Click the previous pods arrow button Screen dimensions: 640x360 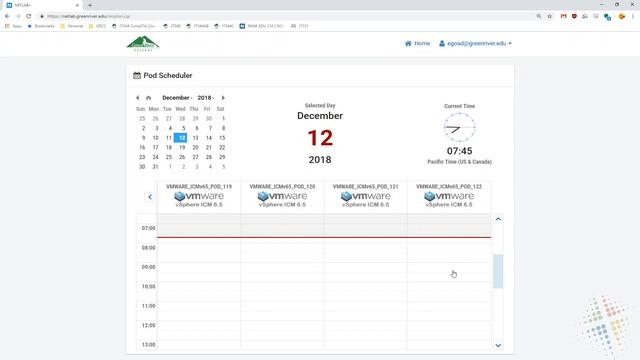click(150, 197)
